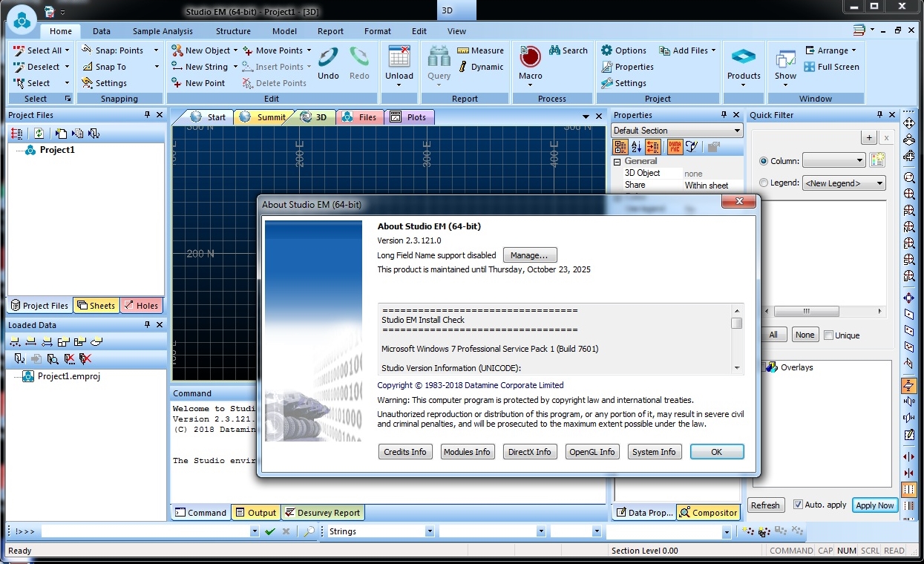
Task: Click the Dynamic icon in Properties toolbar
Action: click(x=675, y=147)
